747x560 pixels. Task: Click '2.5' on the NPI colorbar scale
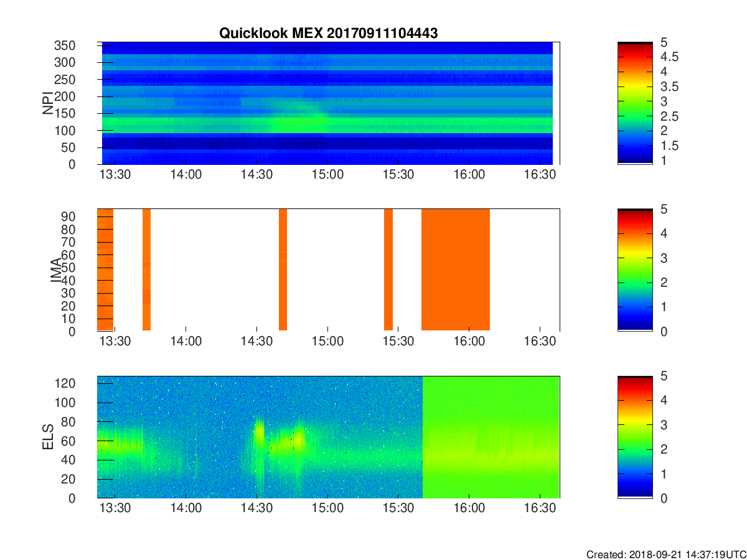670,117
